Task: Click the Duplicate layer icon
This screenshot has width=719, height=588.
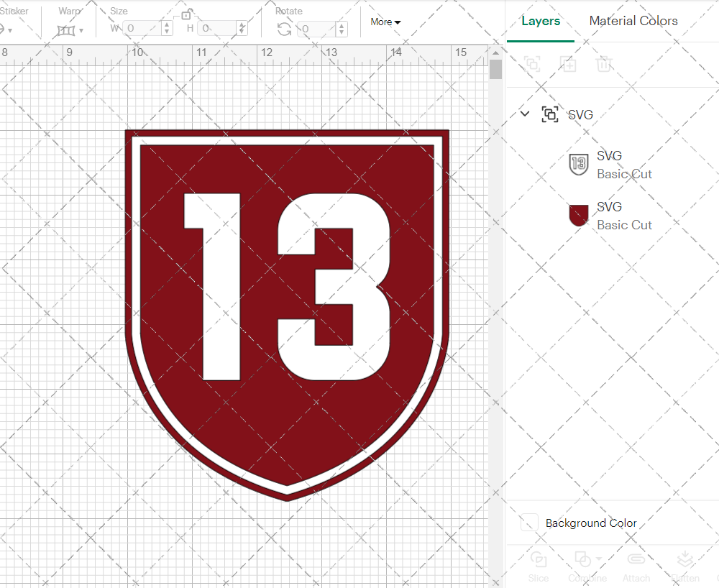Action: click(568, 64)
